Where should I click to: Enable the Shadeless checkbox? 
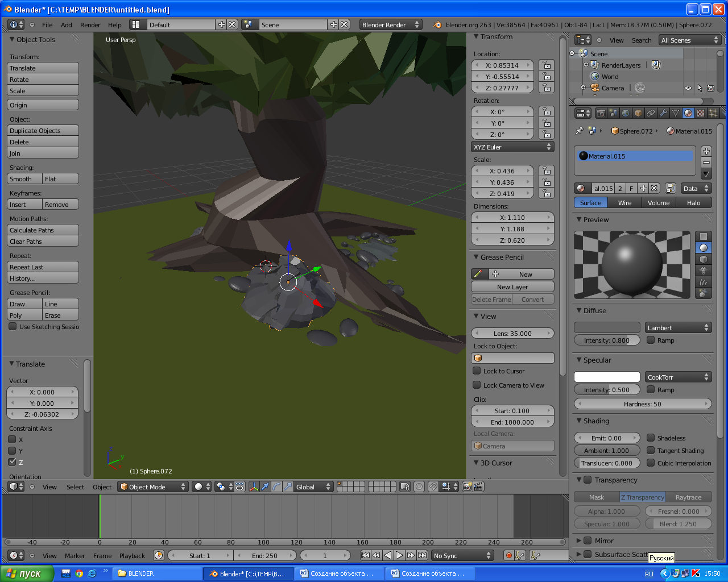point(651,438)
